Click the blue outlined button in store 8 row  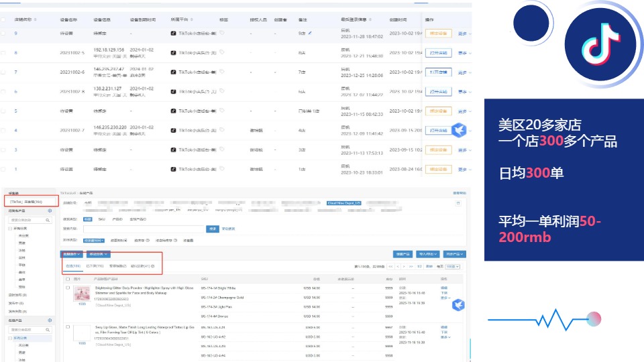point(438,53)
